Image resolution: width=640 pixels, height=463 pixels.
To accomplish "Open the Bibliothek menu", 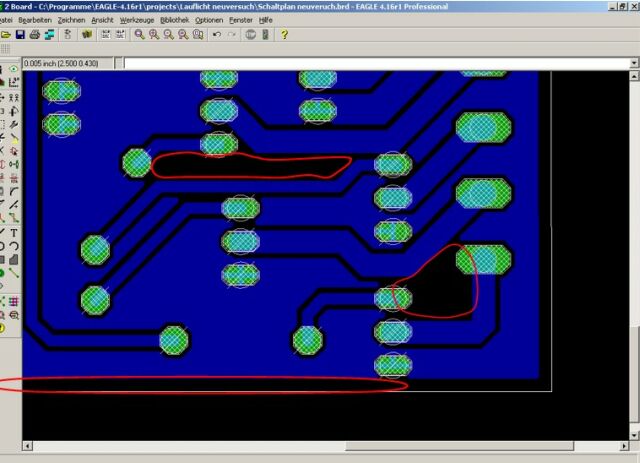I will (174, 20).
